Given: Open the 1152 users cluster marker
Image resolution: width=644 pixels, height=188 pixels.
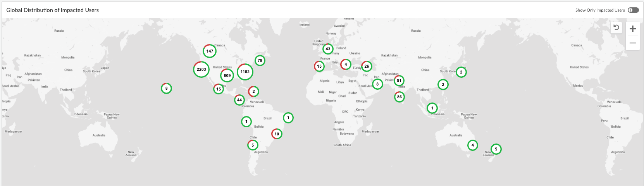Looking at the screenshot, I should [x=245, y=72].
